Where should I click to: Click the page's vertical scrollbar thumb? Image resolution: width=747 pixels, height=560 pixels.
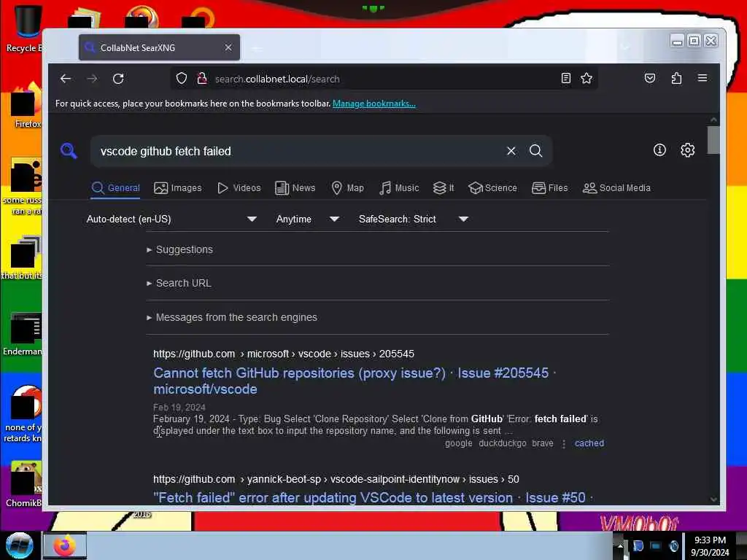coord(713,140)
